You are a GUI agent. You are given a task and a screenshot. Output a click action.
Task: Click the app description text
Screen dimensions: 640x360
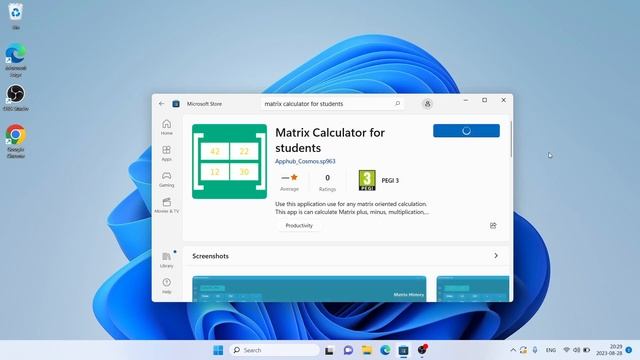352,208
